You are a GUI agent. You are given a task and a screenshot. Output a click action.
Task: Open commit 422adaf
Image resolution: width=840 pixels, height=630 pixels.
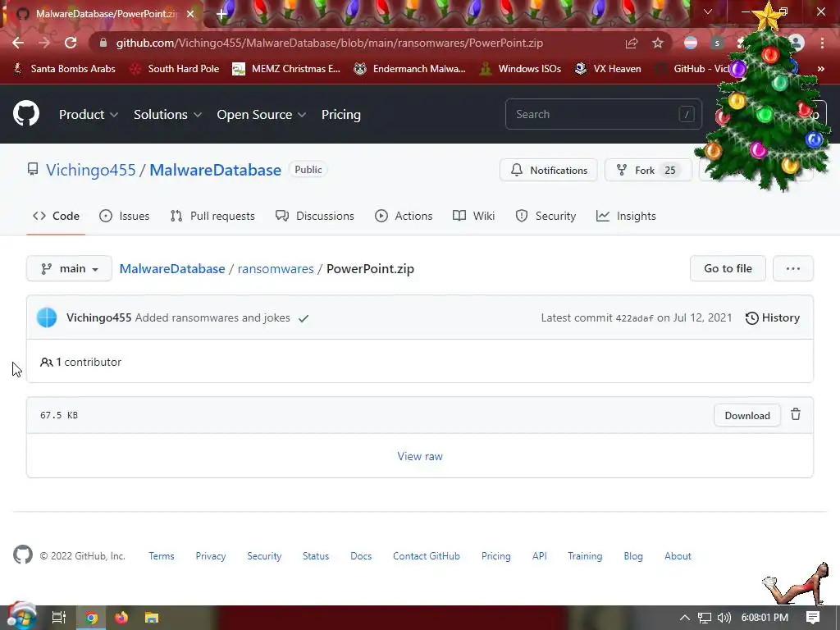coord(634,318)
